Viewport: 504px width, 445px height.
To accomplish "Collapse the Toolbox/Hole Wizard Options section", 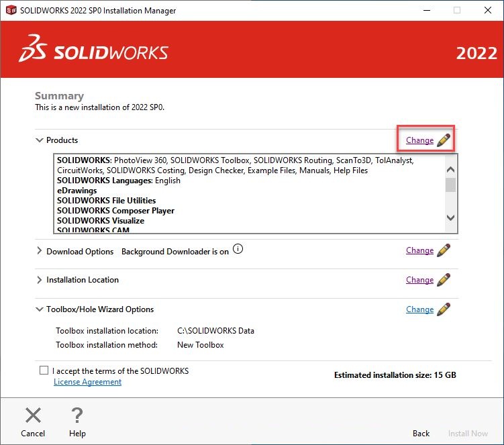I will pos(39,309).
